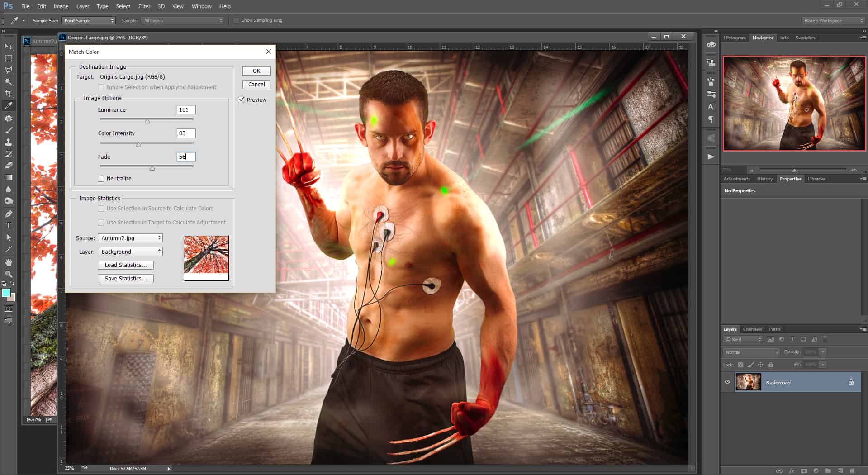
Task: Hide the Background layer with eye icon
Action: (727, 382)
